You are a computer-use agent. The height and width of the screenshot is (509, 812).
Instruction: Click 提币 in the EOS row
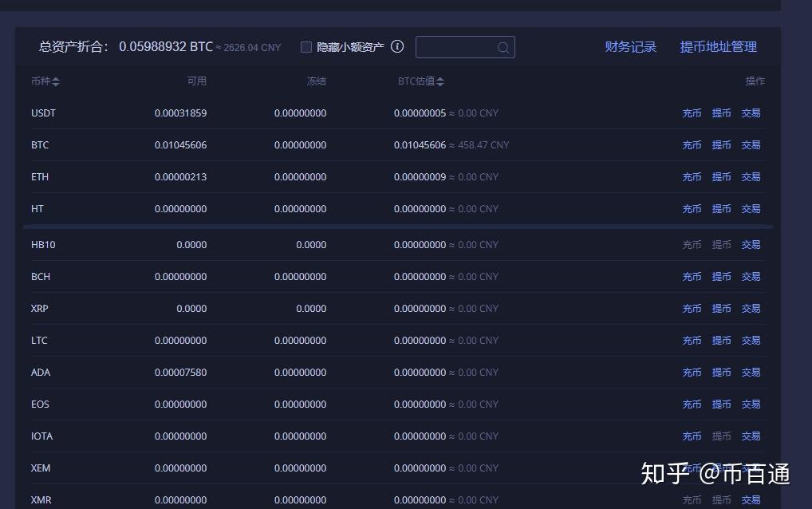point(721,404)
